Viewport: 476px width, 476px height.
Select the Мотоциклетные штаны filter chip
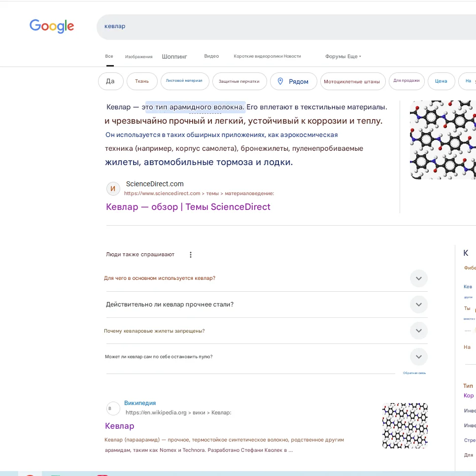click(x=352, y=81)
